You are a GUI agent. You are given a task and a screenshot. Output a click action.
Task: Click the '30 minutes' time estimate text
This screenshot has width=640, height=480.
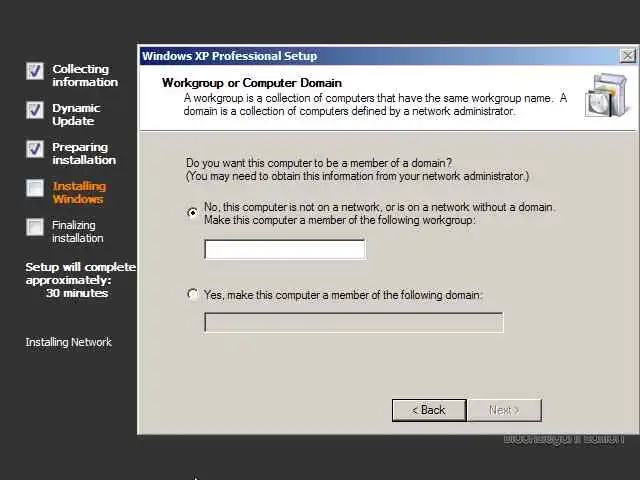tap(77, 293)
